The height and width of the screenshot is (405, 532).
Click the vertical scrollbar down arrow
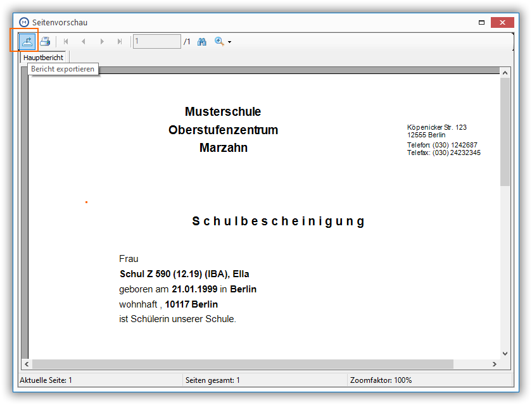tap(505, 354)
